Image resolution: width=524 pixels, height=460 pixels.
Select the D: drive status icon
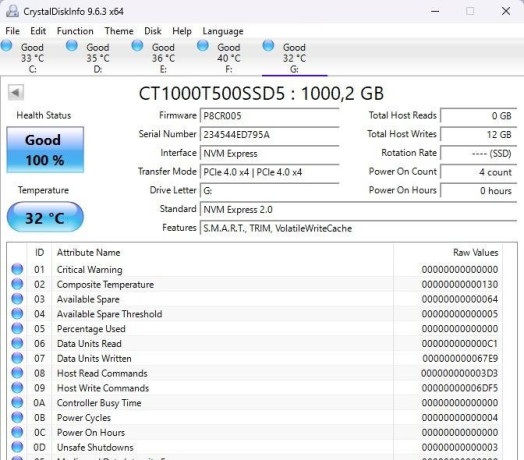tap(72, 46)
